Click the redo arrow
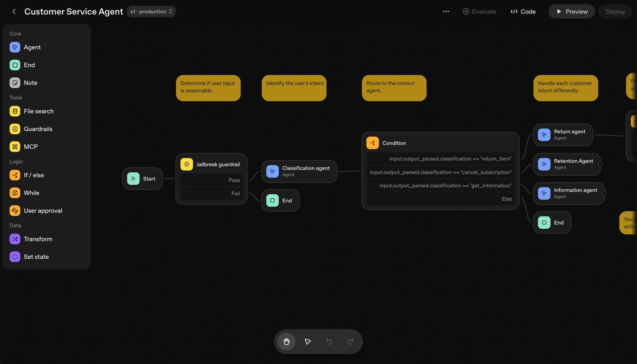637x364 pixels. (x=350, y=342)
